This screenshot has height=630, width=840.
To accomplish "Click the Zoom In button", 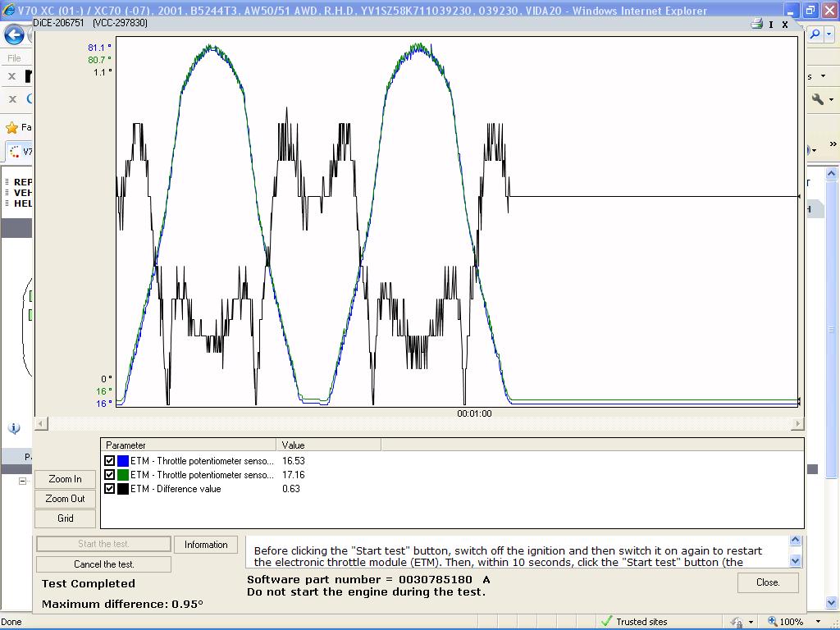I will click(65, 479).
